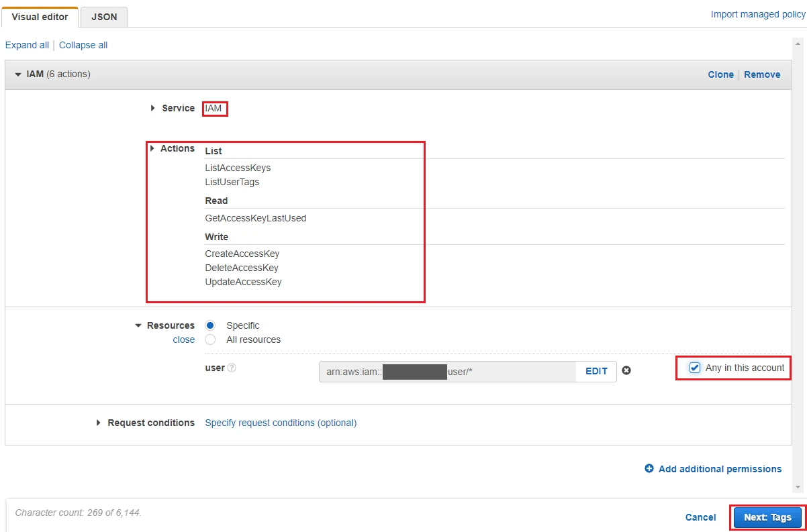
Task: Open Import managed policy link
Action: click(758, 14)
